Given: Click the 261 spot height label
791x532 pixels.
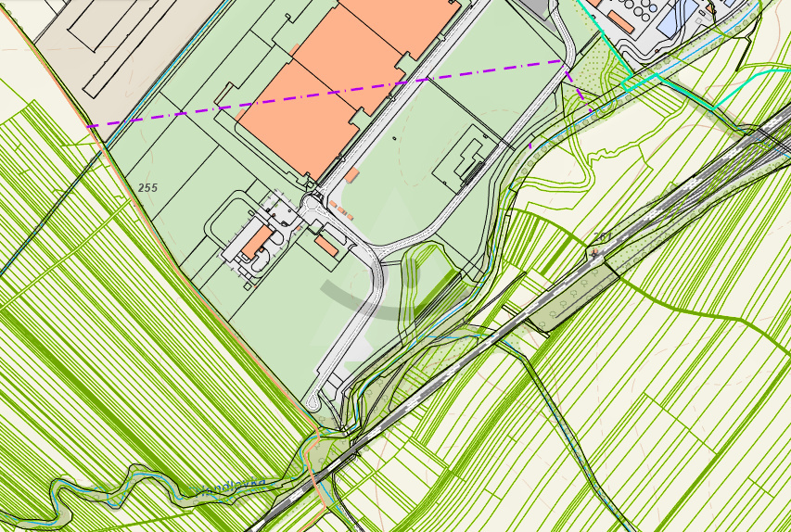Looking at the screenshot, I should pos(602,236).
